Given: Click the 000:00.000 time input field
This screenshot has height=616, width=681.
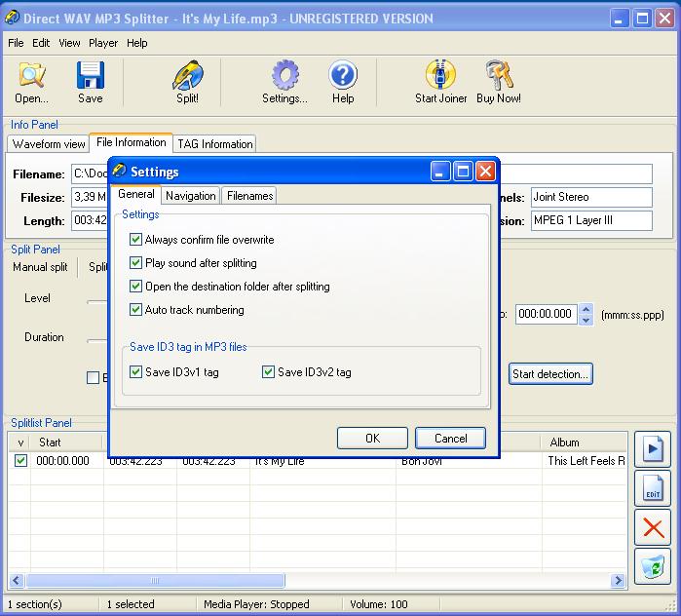Looking at the screenshot, I should 546,314.
